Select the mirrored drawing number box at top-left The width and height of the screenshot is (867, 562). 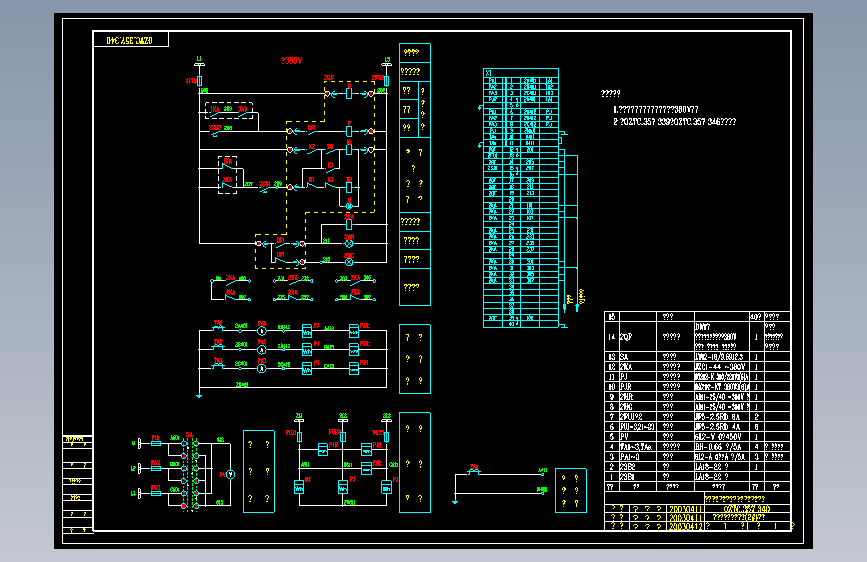point(130,40)
